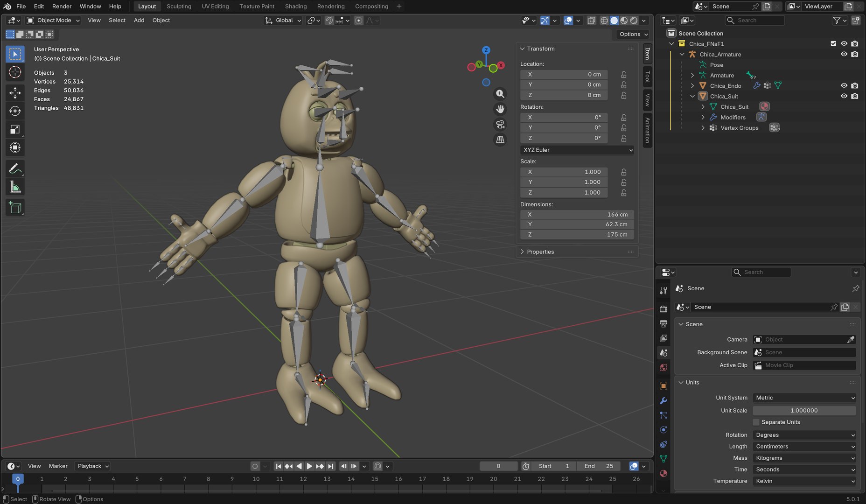The height and width of the screenshot is (504, 866).
Task: Click the current frame 0 field
Action: coord(498,466)
